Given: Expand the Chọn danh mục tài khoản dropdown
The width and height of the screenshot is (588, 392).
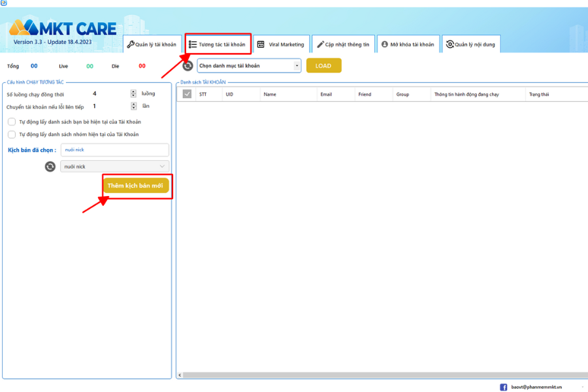Looking at the screenshot, I should point(249,66).
